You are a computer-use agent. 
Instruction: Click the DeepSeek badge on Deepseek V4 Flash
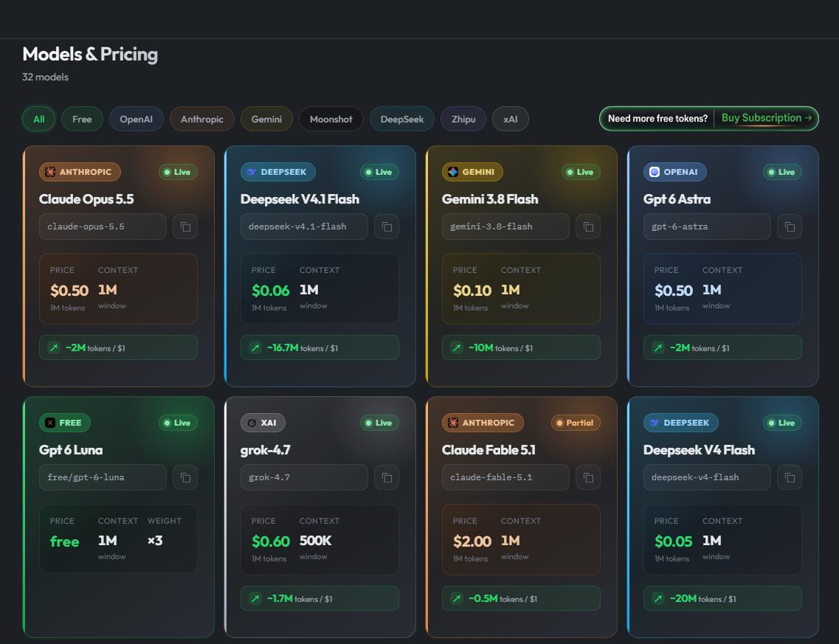click(680, 423)
